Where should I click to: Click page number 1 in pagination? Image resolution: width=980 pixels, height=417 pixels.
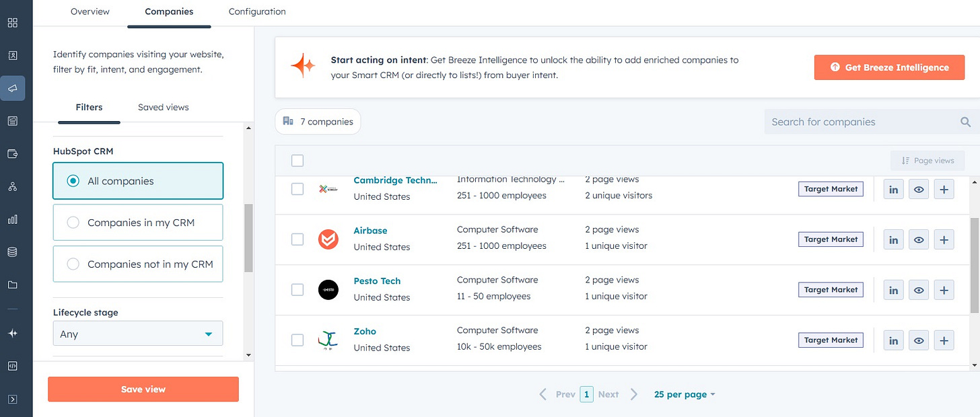point(587,394)
